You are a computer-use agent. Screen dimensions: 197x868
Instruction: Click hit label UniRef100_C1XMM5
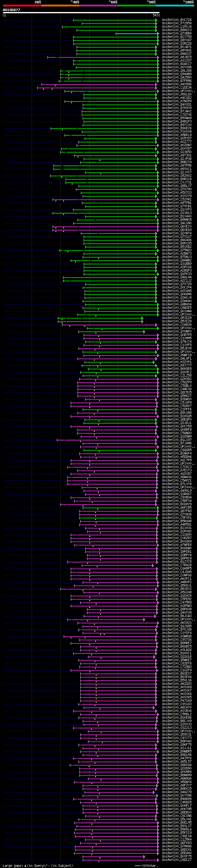[177, 338]
